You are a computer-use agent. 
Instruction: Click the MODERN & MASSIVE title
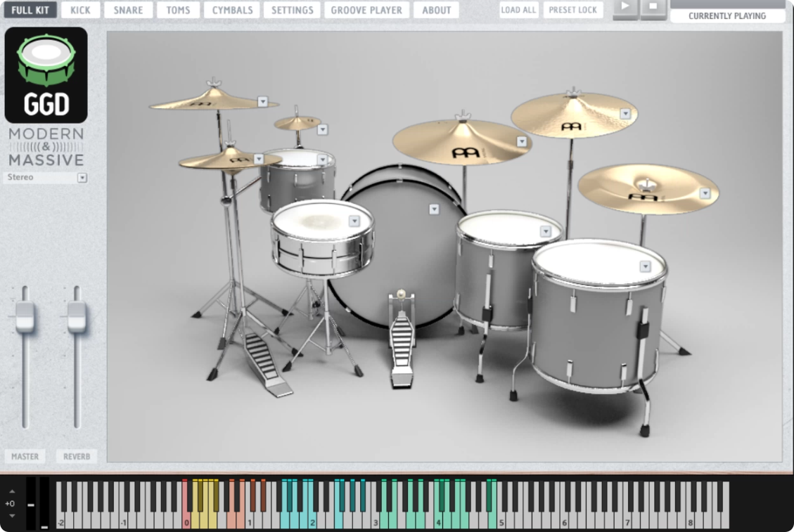(46, 147)
